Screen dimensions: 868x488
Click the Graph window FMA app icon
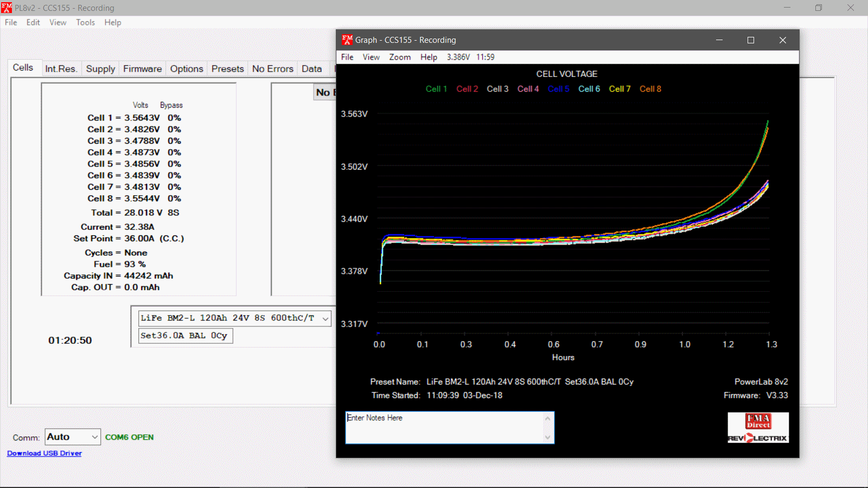[347, 40]
